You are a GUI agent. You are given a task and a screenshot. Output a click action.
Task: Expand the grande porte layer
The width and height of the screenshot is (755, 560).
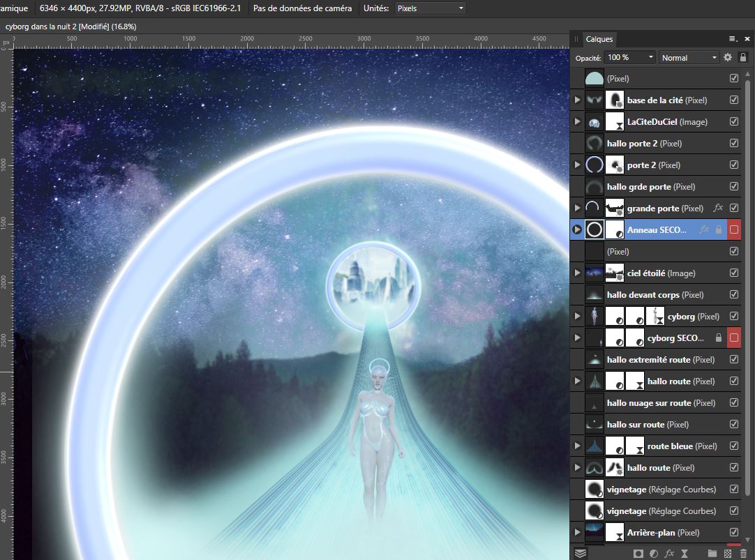click(577, 208)
